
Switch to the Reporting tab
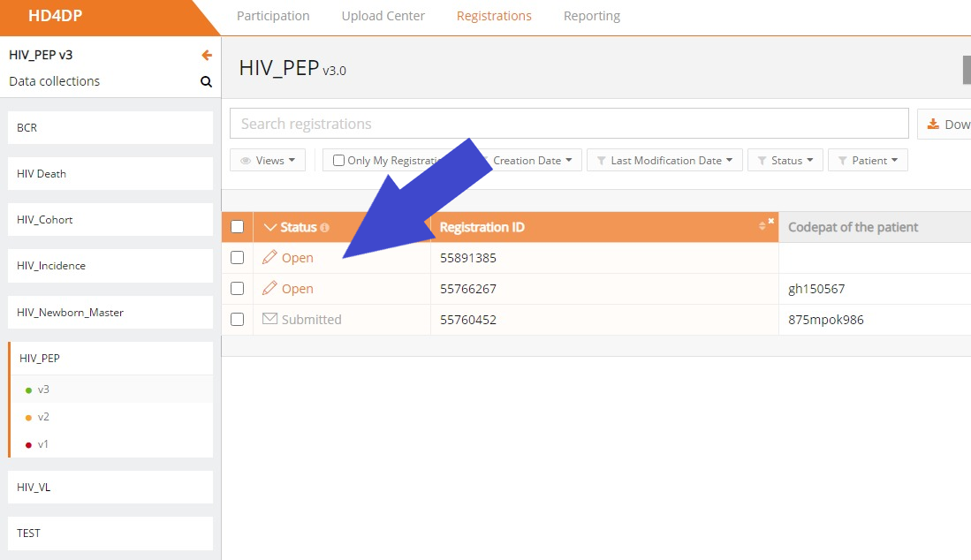[x=592, y=16]
